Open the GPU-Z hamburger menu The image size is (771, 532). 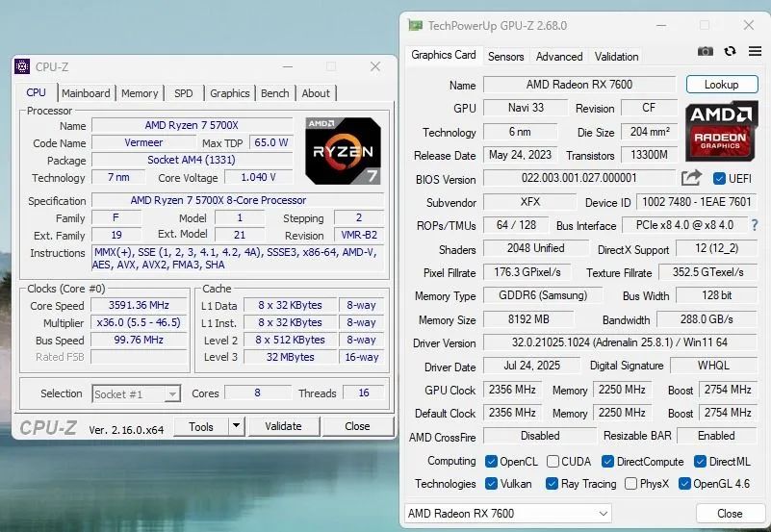753,52
